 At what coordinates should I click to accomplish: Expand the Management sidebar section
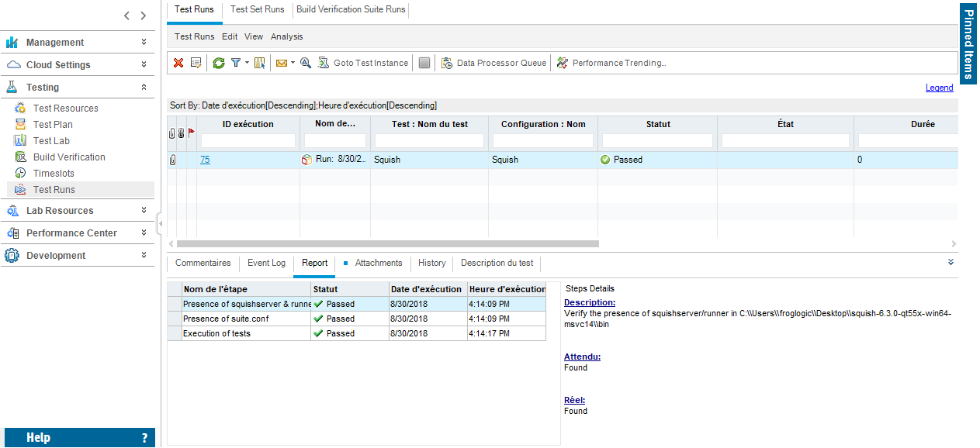point(144,43)
